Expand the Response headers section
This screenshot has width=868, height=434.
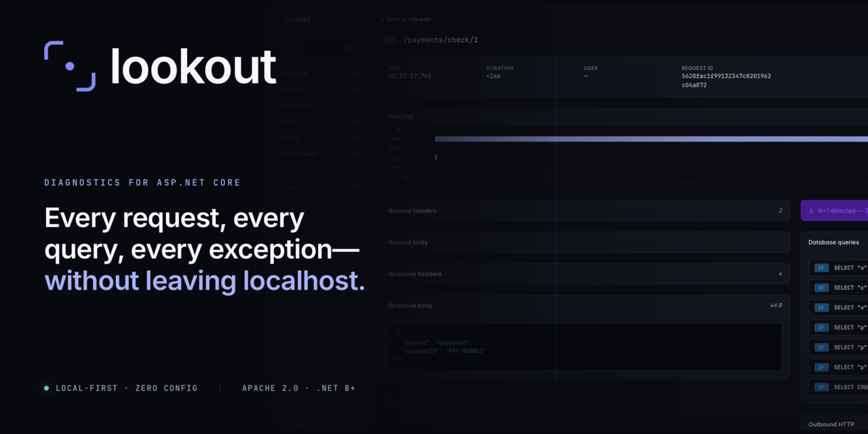click(586, 274)
